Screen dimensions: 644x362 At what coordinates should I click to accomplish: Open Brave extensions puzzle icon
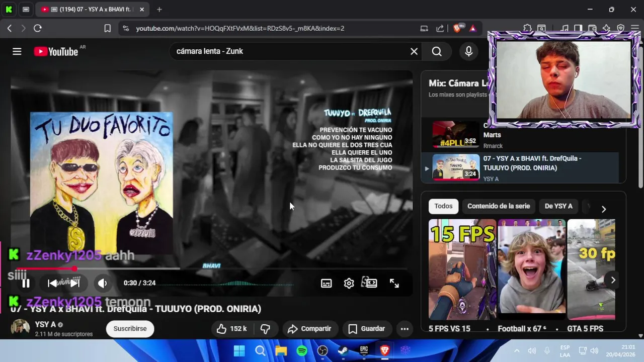click(527, 28)
